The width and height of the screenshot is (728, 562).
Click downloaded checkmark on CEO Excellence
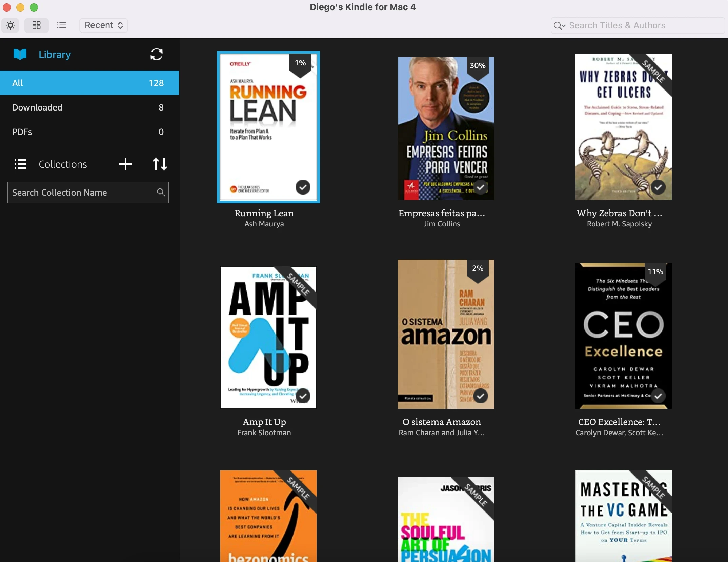click(658, 396)
